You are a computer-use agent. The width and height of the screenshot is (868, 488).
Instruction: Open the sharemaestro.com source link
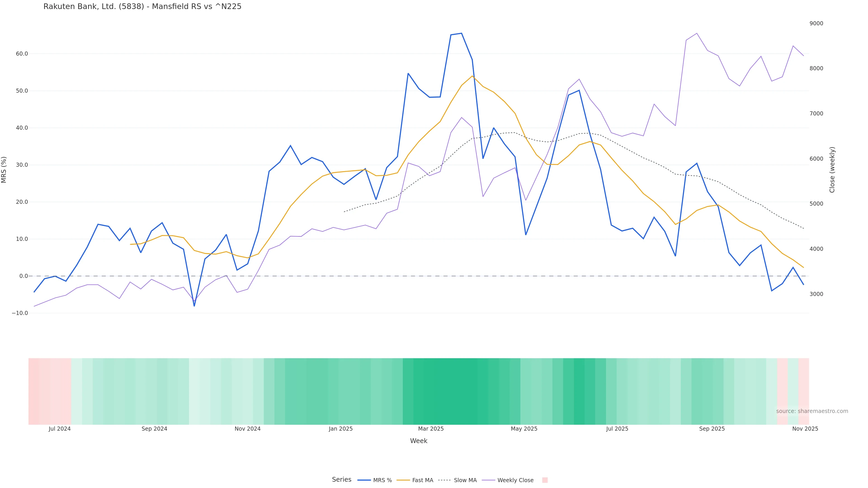pyautogui.click(x=812, y=411)
